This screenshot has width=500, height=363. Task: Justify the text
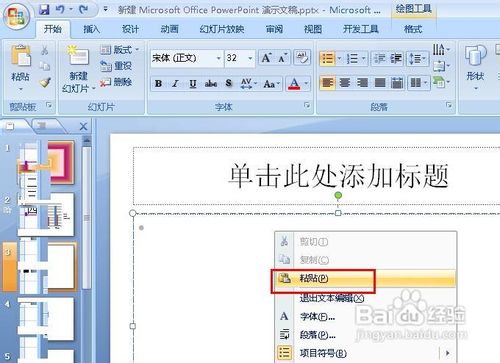[380, 83]
